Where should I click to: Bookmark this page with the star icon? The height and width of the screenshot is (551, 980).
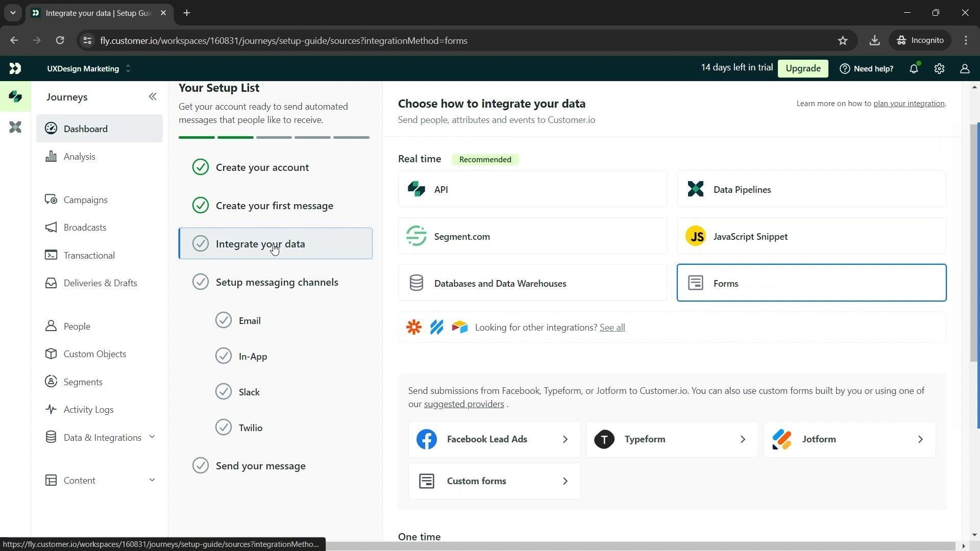[x=843, y=41]
